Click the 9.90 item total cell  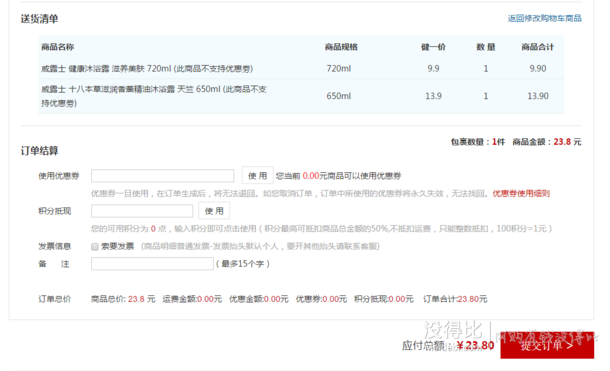coord(538,69)
